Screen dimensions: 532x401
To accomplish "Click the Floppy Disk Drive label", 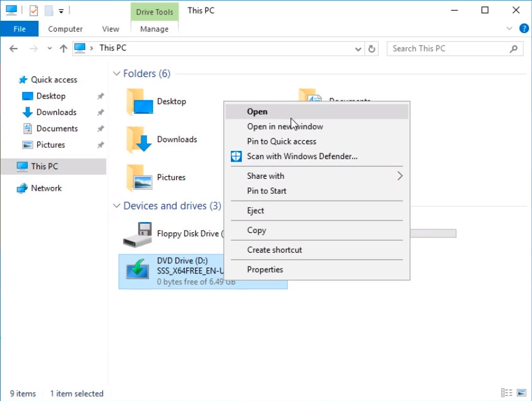I will [190, 234].
